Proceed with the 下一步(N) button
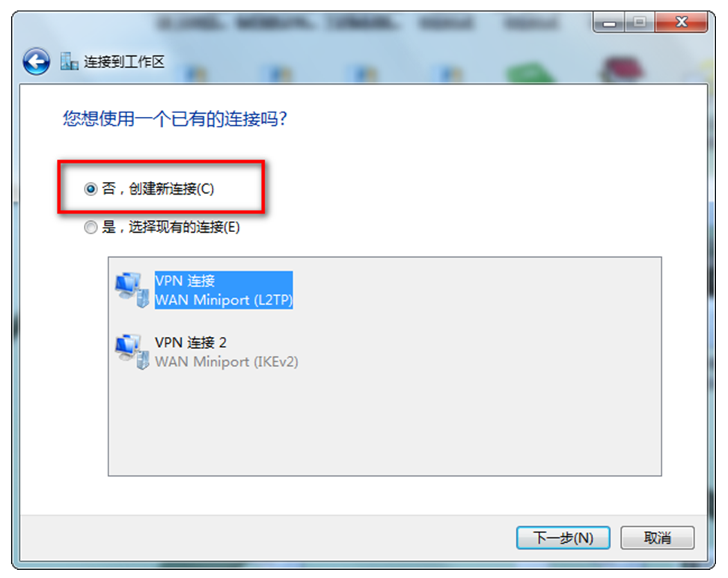Image resolution: width=728 pixels, height=578 pixels. (563, 538)
